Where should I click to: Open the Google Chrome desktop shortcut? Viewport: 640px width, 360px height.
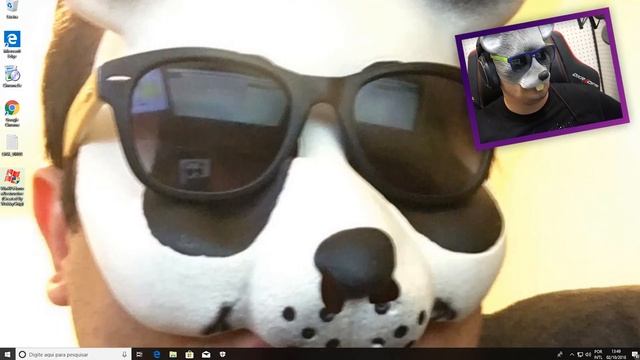coord(12,113)
